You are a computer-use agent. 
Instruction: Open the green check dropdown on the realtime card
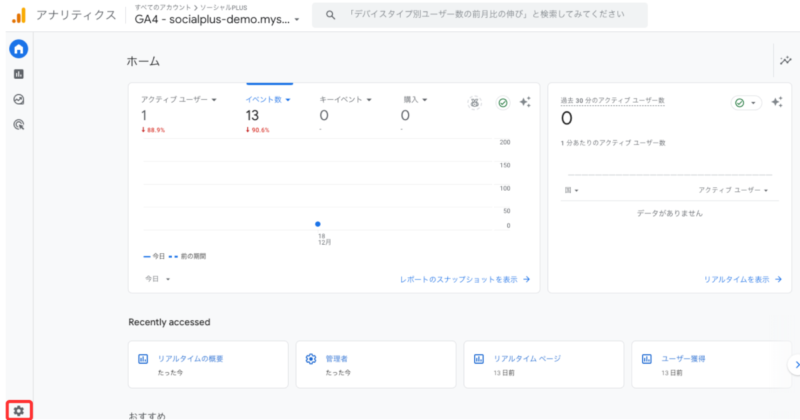[745, 103]
